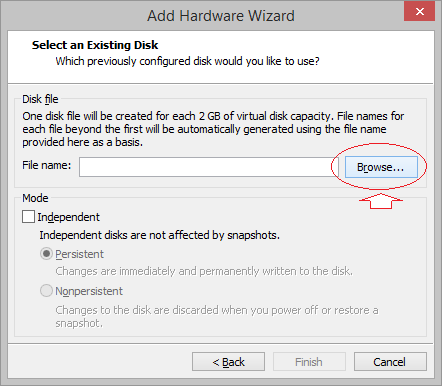
Task: Go back using the < Back button
Action: pyautogui.click(x=228, y=362)
